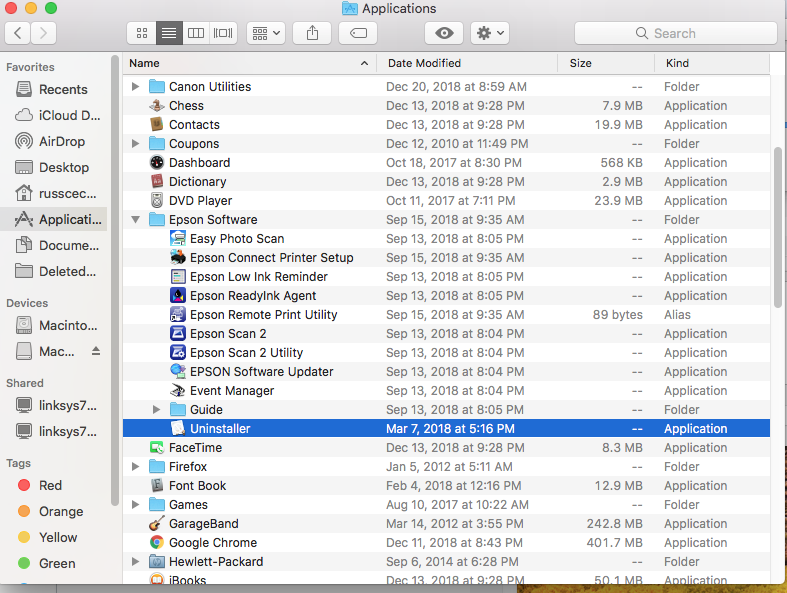
Task: Select Epson ReadyInk Agent icon
Action: [178, 296]
